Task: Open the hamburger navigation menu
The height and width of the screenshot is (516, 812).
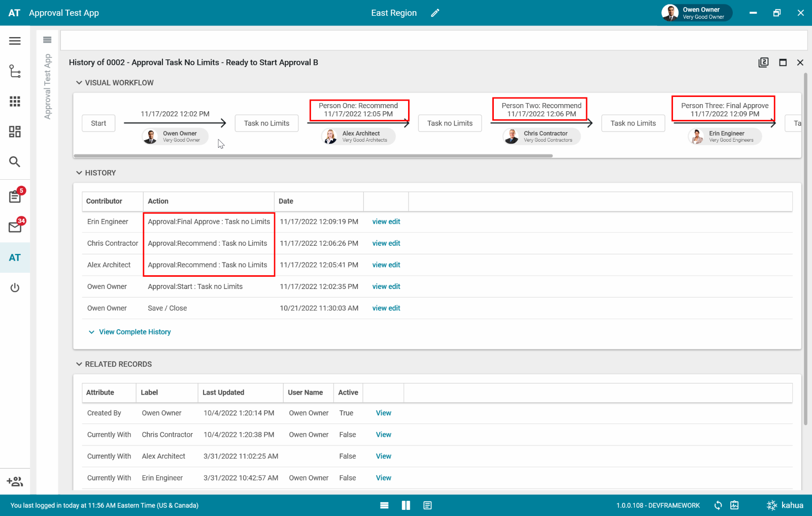Action: 15,41
